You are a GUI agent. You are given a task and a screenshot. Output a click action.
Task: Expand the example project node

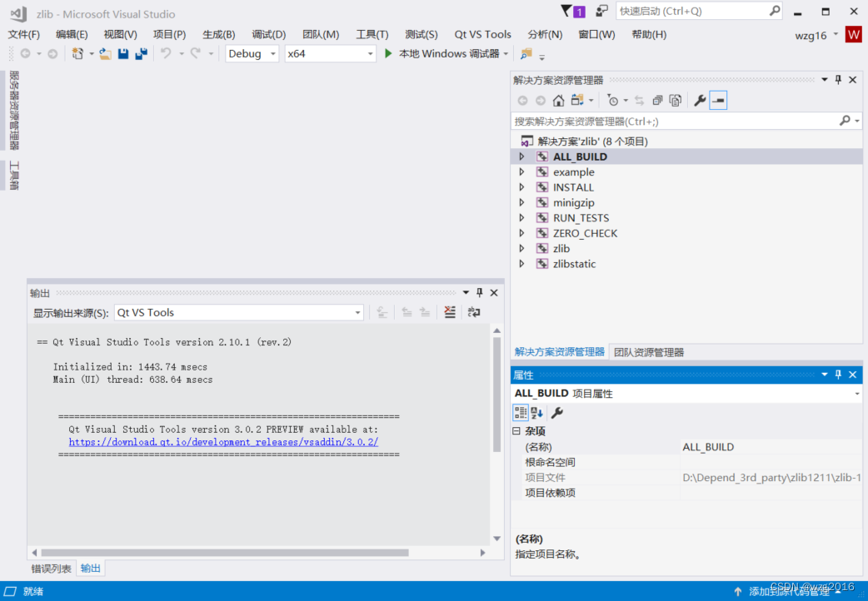coord(521,172)
